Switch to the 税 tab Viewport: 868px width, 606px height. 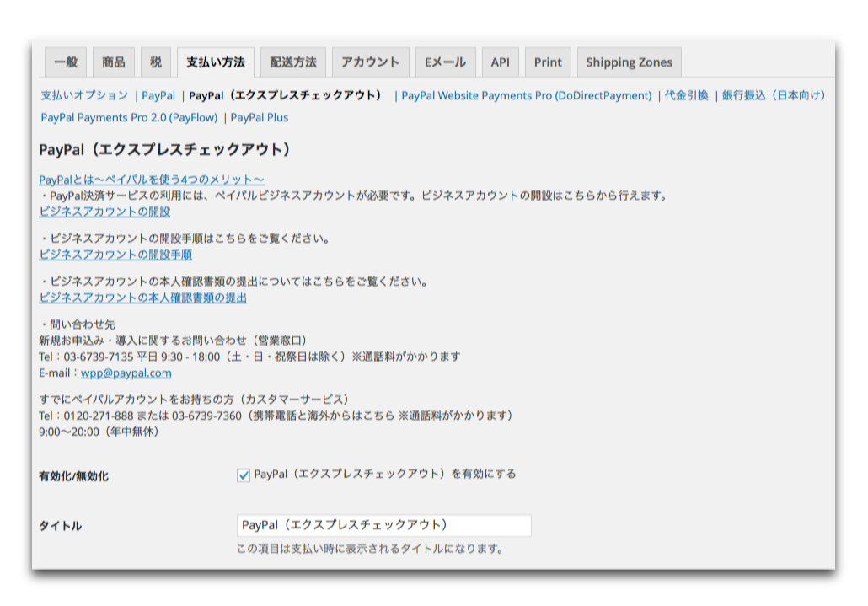[x=156, y=62]
